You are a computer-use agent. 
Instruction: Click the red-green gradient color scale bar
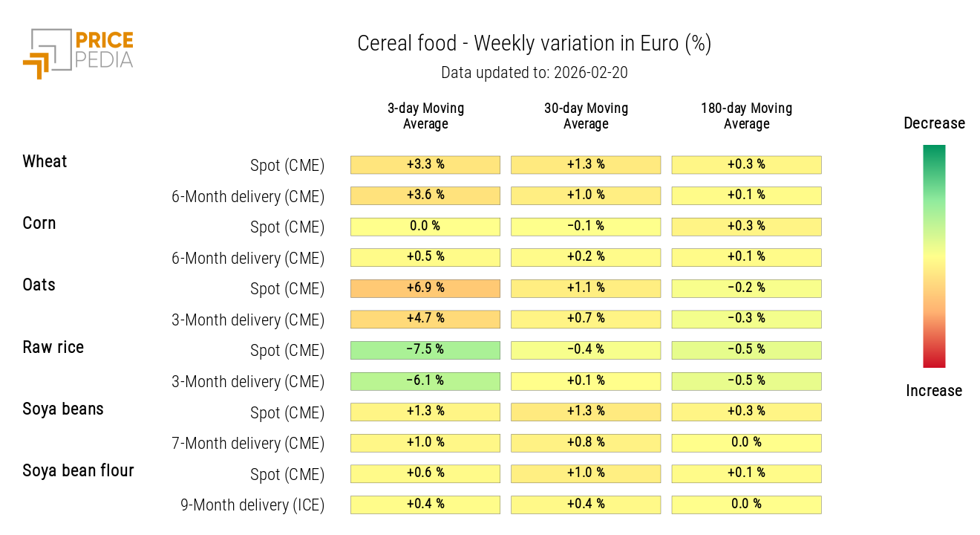tap(934, 256)
